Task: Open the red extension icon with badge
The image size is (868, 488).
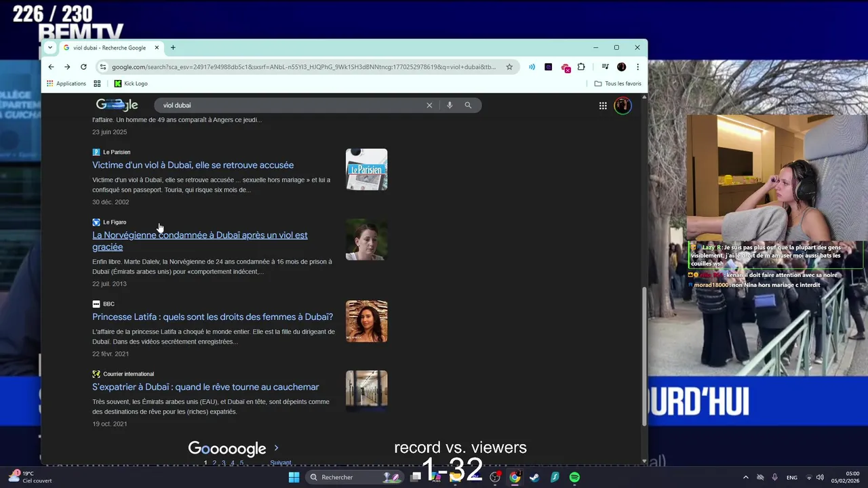Action: point(566,68)
